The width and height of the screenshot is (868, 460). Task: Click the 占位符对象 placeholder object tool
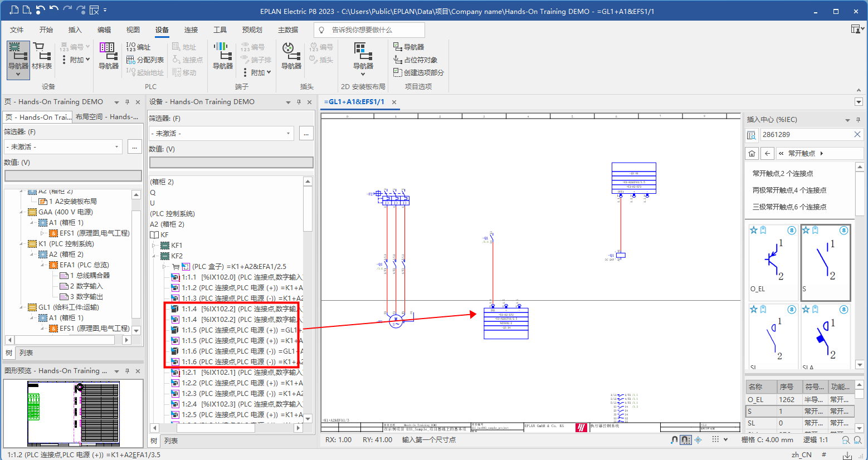tap(415, 60)
